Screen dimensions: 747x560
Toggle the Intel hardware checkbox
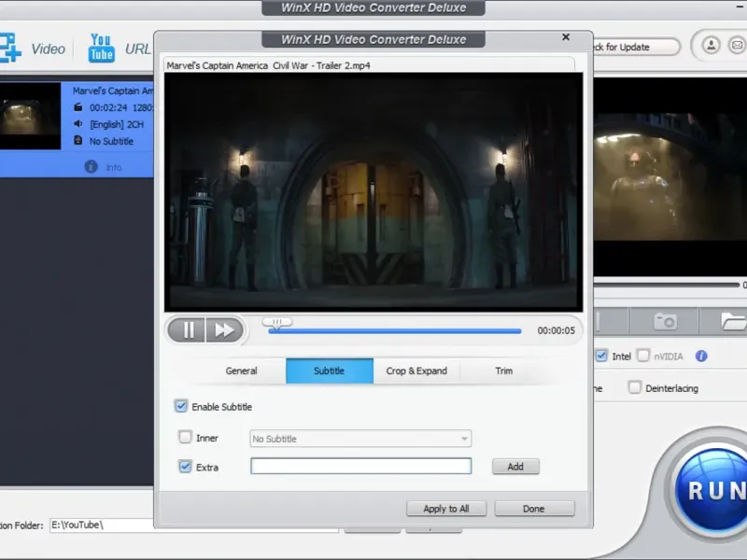pos(601,356)
